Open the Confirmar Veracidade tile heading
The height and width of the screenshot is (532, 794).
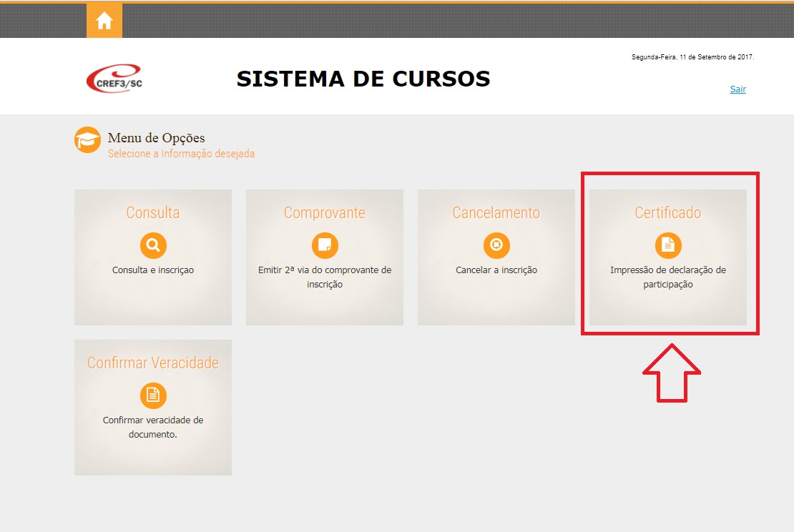click(153, 363)
